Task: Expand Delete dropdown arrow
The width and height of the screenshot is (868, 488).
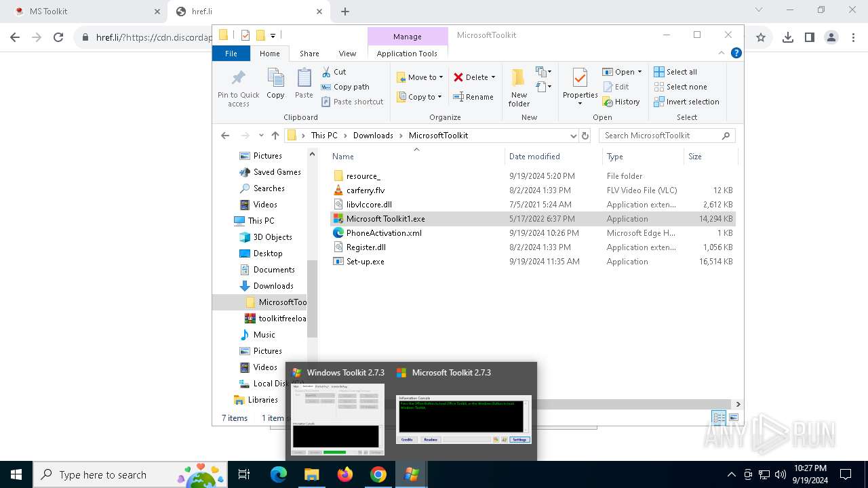Action: 493,77
